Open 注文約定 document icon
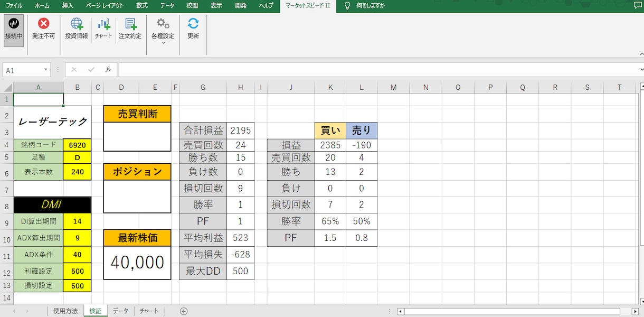The width and height of the screenshot is (644, 317). click(x=130, y=24)
